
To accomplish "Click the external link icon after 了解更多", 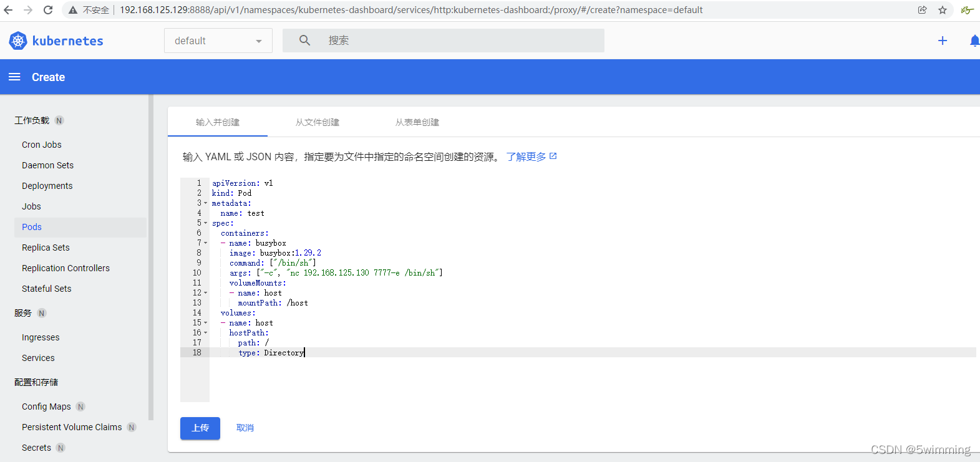I will pos(553,156).
